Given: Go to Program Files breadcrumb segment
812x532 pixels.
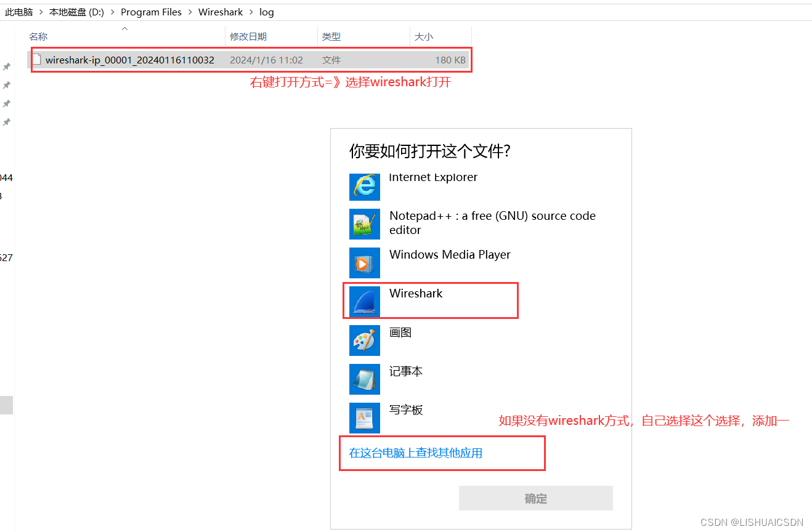Looking at the screenshot, I should pyautogui.click(x=152, y=12).
